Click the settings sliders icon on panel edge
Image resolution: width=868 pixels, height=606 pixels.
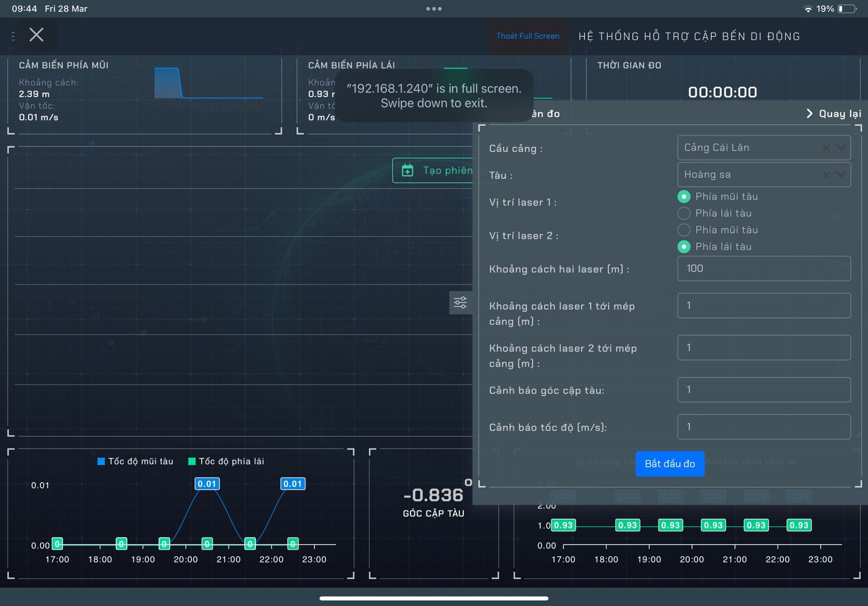pyautogui.click(x=460, y=303)
